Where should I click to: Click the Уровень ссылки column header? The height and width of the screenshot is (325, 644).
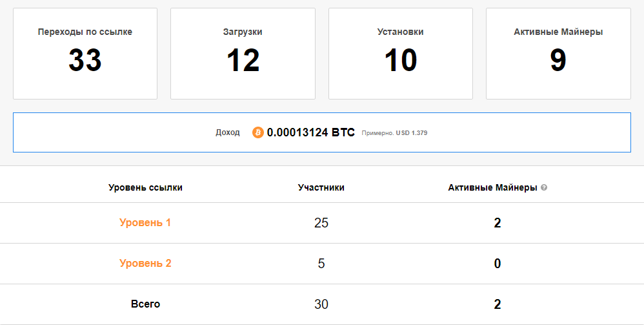[x=145, y=188]
